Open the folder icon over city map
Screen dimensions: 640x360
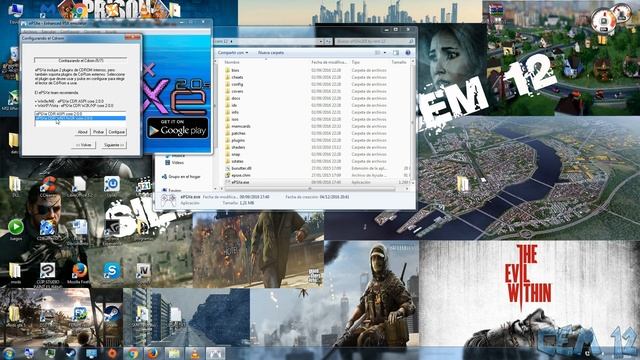462,184
